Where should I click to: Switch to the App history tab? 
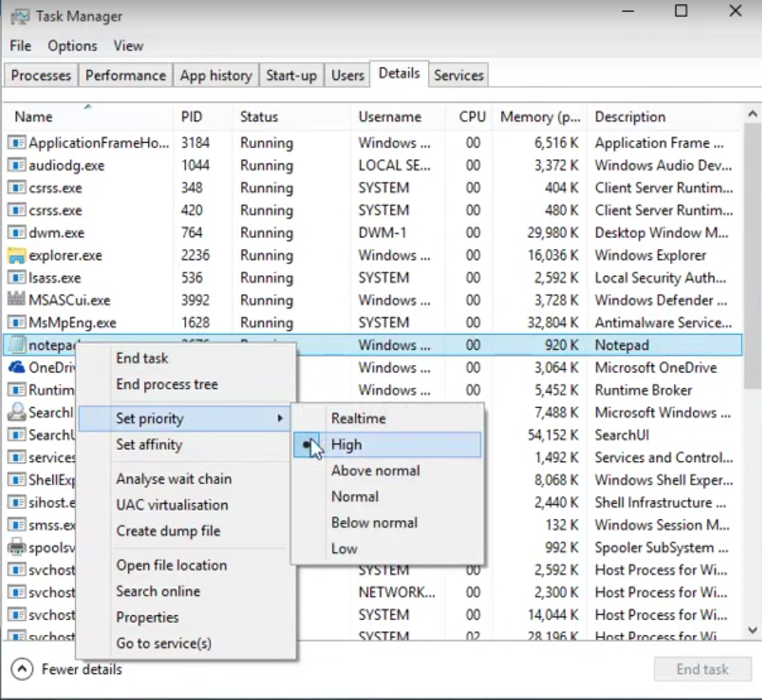coord(216,76)
